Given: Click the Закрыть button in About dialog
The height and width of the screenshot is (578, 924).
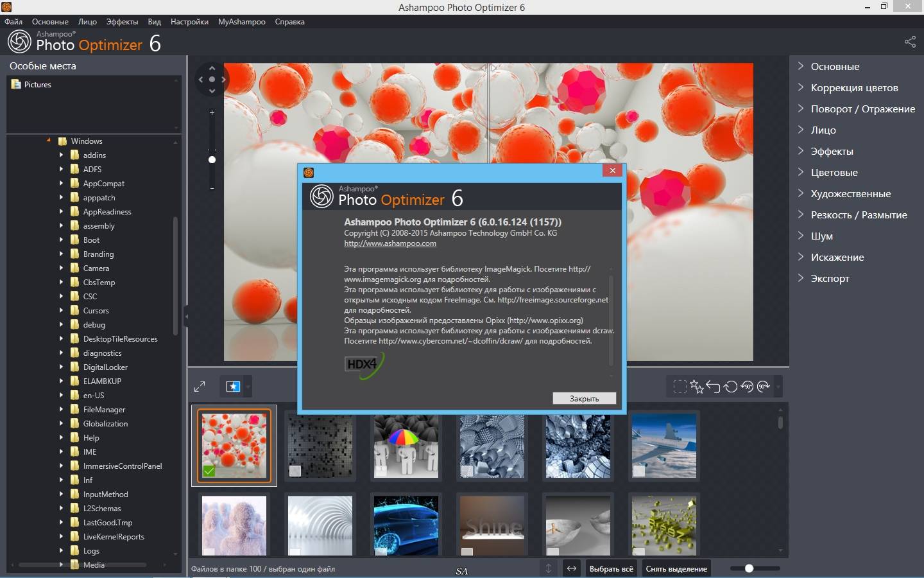Looking at the screenshot, I should point(584,398).
